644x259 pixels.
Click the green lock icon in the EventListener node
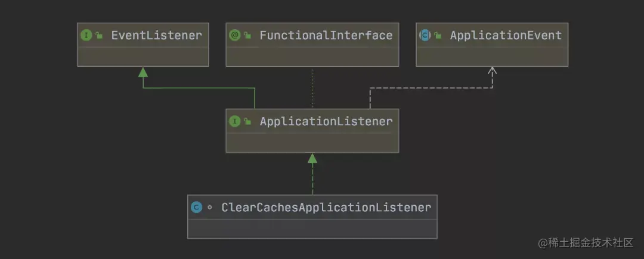(99, 36)
